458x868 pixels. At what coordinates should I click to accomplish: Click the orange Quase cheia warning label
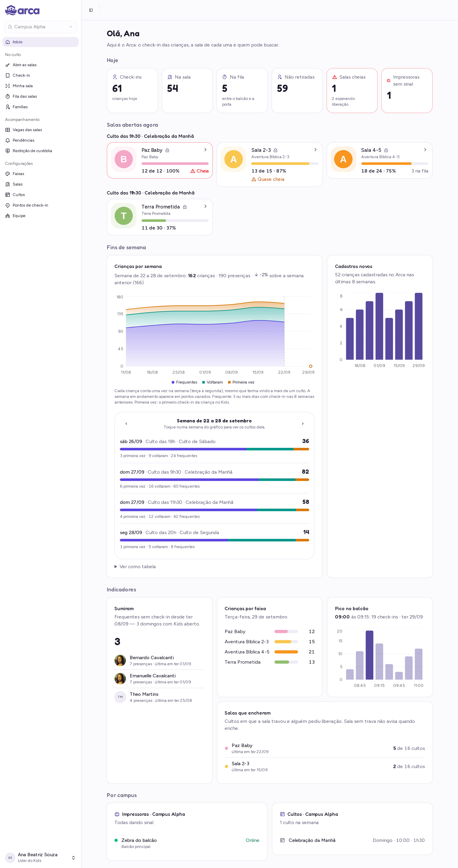268,179
